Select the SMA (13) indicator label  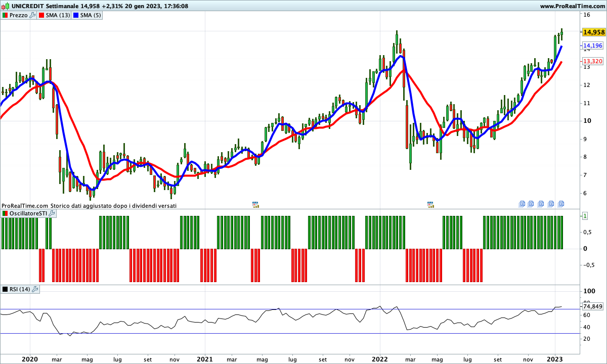coord(58,15)
